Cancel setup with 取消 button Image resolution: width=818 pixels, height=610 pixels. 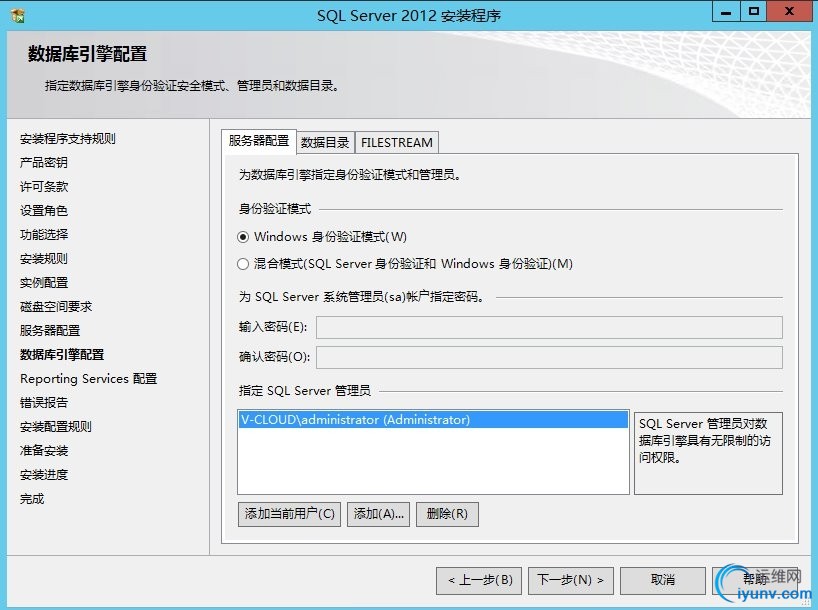coord(663,580)
